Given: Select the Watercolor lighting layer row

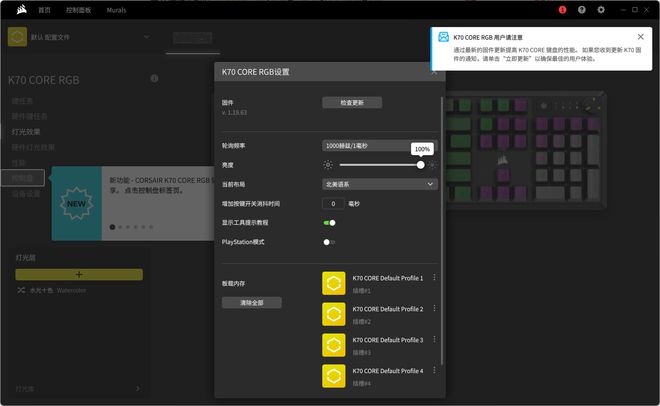Looking at the screenshot, I should [x=79, y=290].
